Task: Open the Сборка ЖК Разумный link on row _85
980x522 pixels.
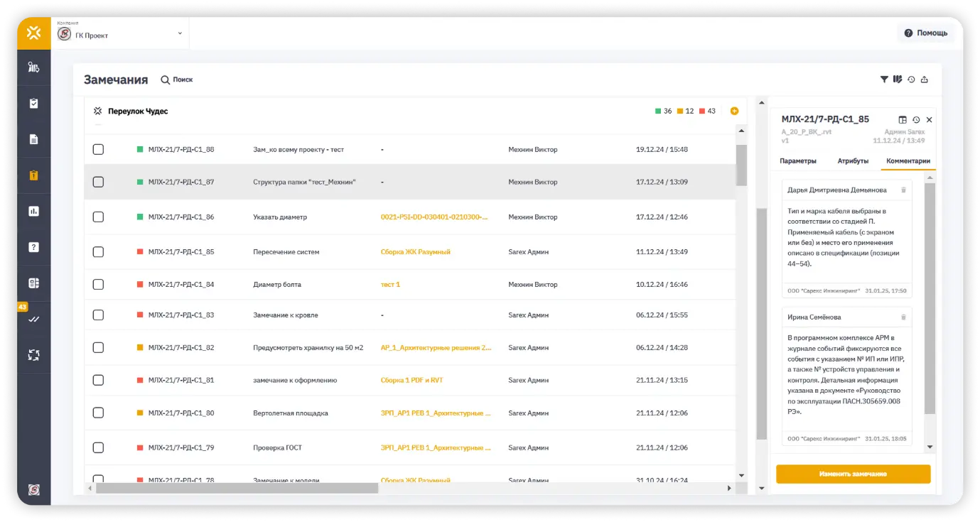Action: click(416, 251)
